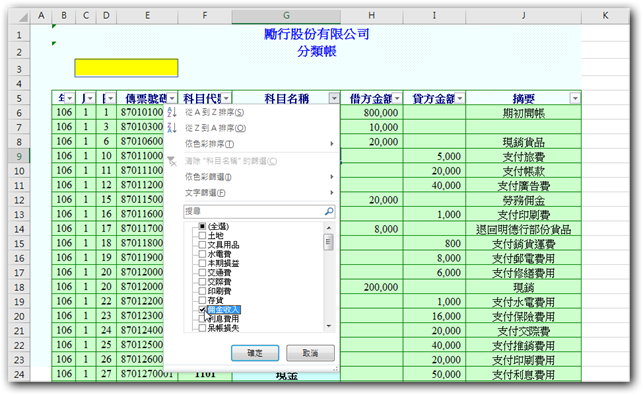
Task: Check the 呆帳損失 filter checkbox
Action: tap(202, 328)
